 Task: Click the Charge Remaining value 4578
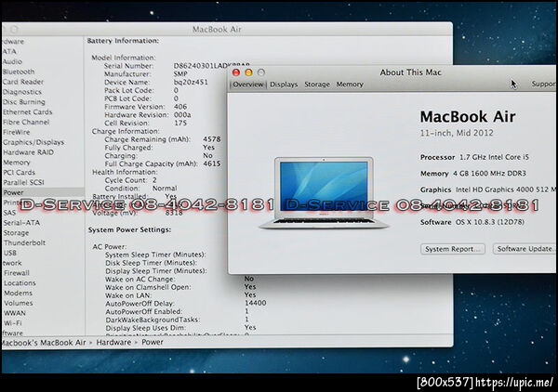pyautogui.click(x=212, y=139)
